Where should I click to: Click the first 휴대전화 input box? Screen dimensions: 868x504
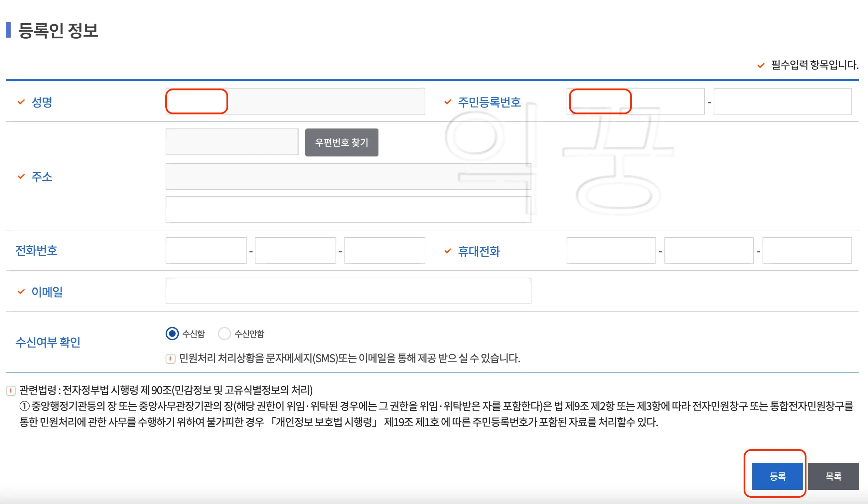tap(611, 250)
